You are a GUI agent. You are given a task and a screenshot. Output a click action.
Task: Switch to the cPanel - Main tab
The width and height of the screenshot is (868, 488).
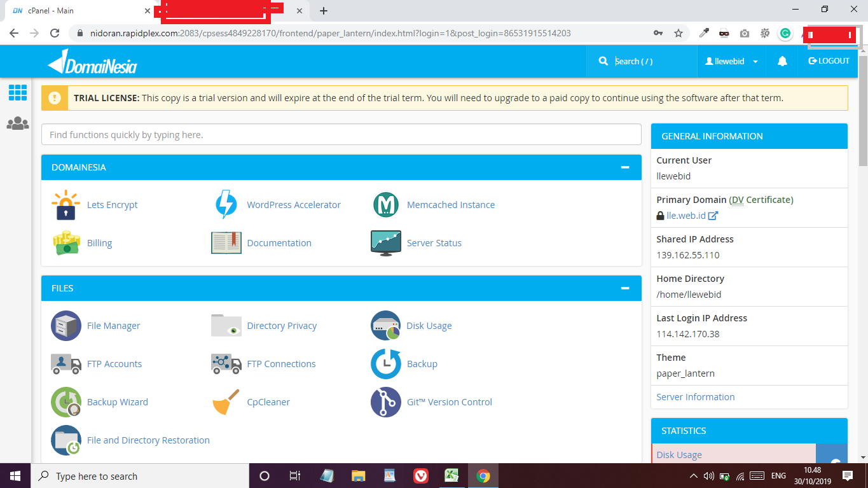click(79, 11)
